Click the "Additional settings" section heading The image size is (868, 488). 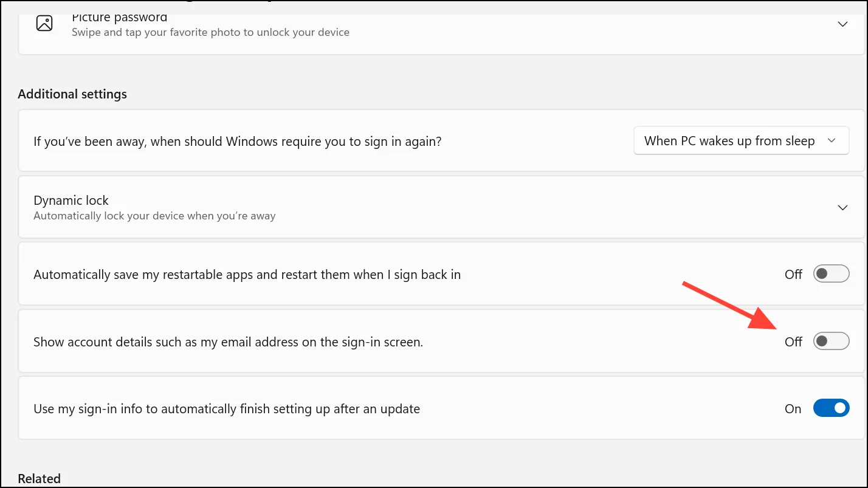72,94
